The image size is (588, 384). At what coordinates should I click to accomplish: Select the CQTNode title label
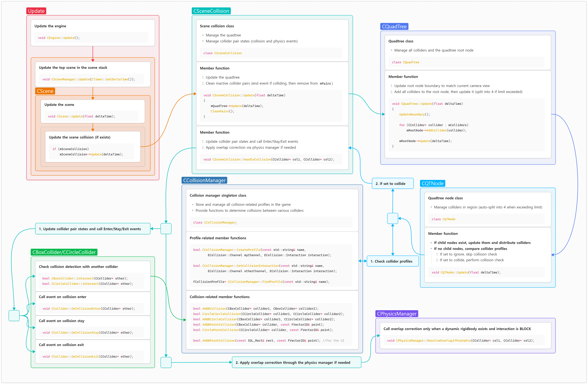tap(432, 183)
